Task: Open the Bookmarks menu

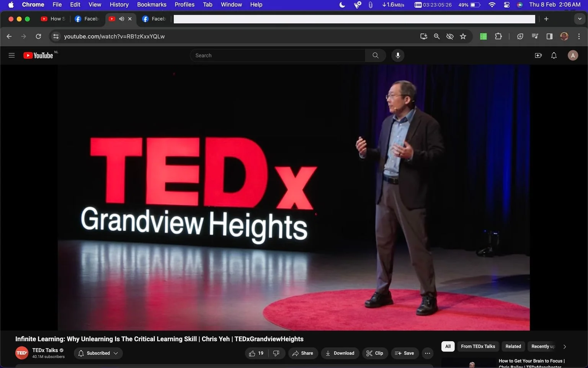Action: tap(152, 5)
